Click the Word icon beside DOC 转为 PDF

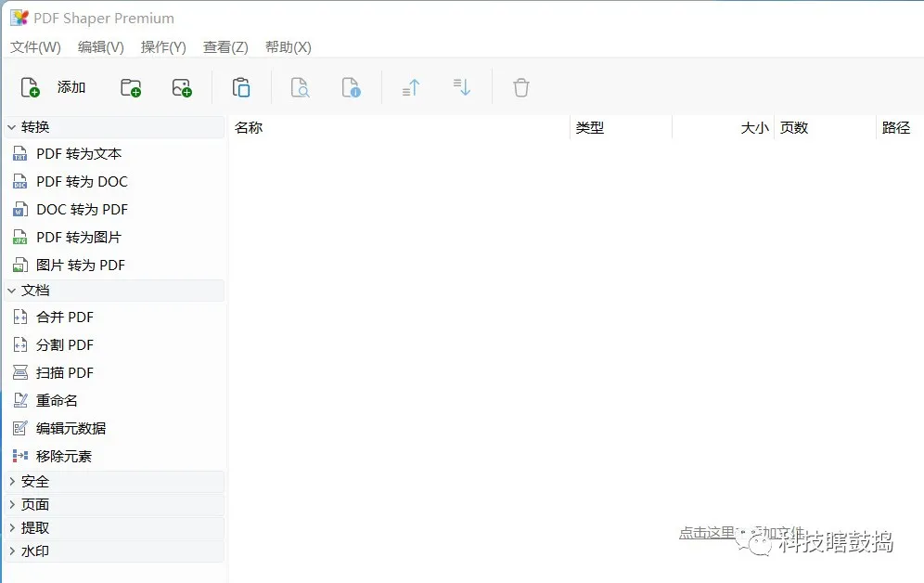point(20,209)
